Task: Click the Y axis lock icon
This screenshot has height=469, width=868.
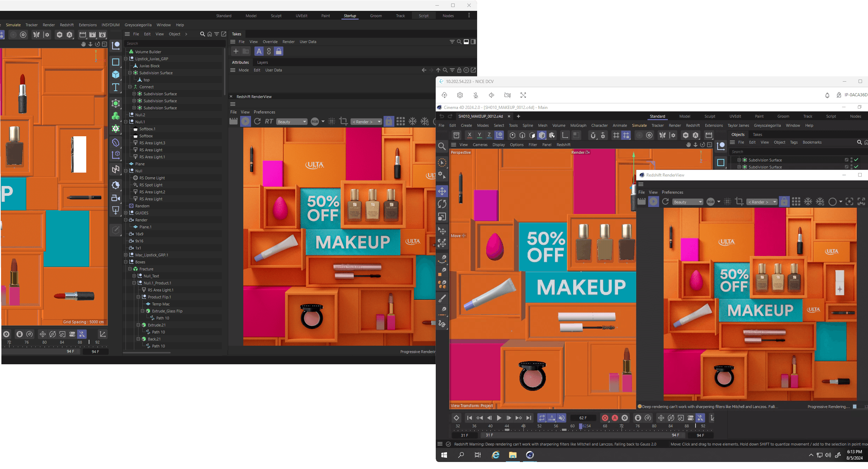Action: (479, 135)
